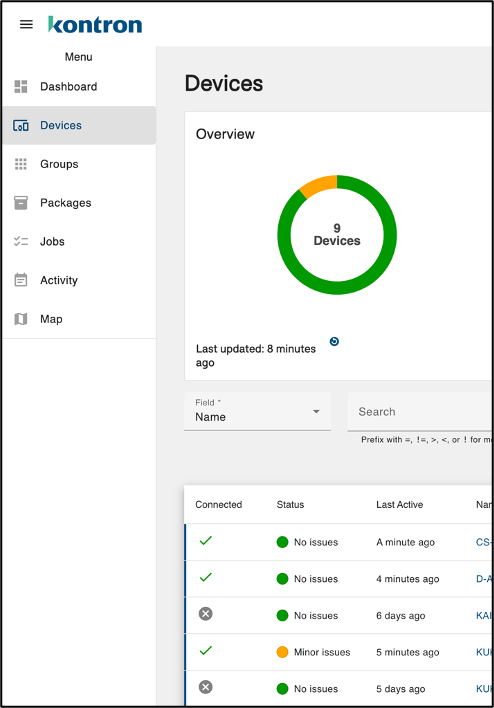Click the Jobs checklist icon
494x708 pixels.
(x=21, y=242)
